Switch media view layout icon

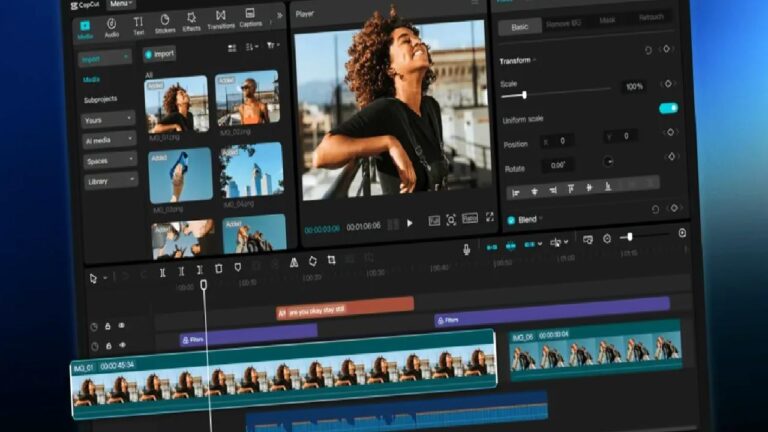pos(232,48)
